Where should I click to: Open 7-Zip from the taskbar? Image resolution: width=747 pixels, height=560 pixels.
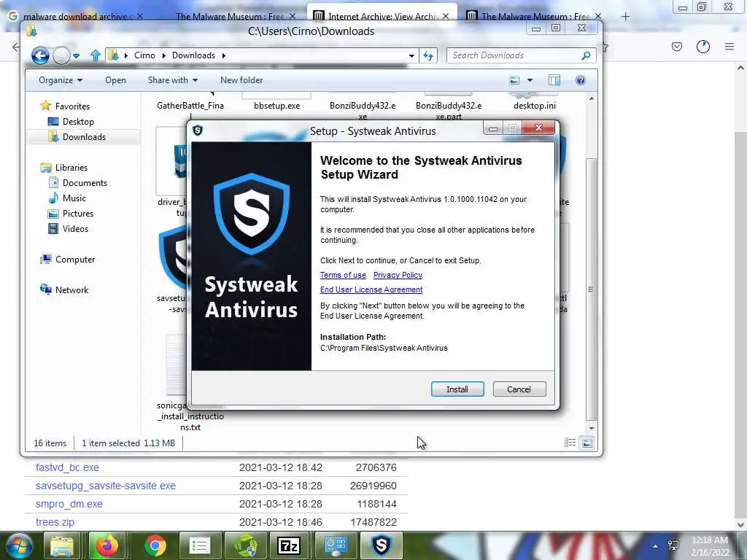pos(290,545)
